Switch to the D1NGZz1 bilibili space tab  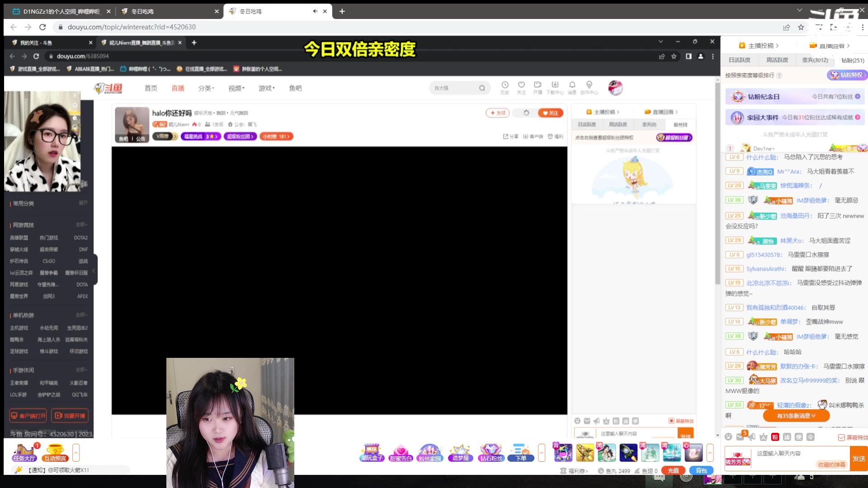click(x=61, y=11)
